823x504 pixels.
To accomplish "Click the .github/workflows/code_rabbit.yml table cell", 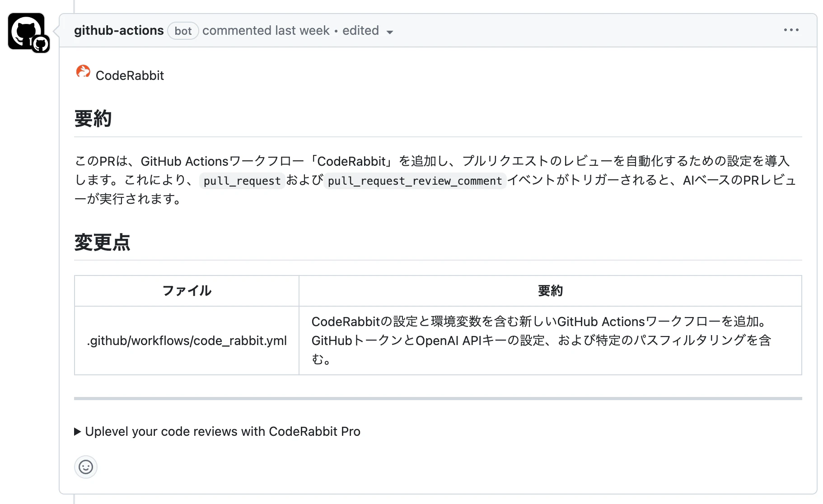I will [187, 341].
